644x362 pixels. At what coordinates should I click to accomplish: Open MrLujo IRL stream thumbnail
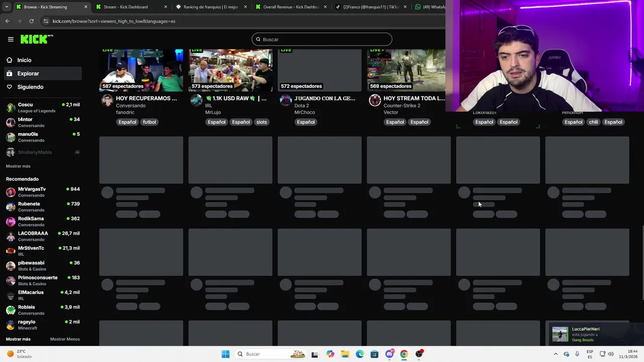coord(230,70)
